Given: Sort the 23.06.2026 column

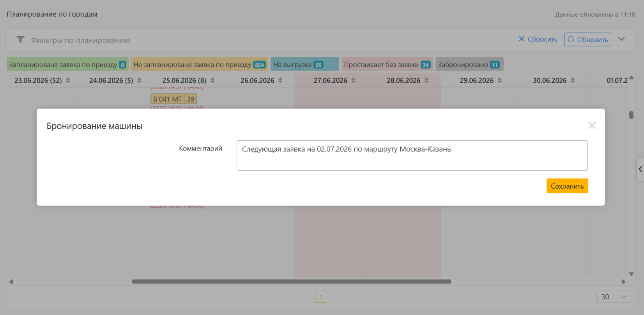Looking at the screenshot, I should click(68, 80).
